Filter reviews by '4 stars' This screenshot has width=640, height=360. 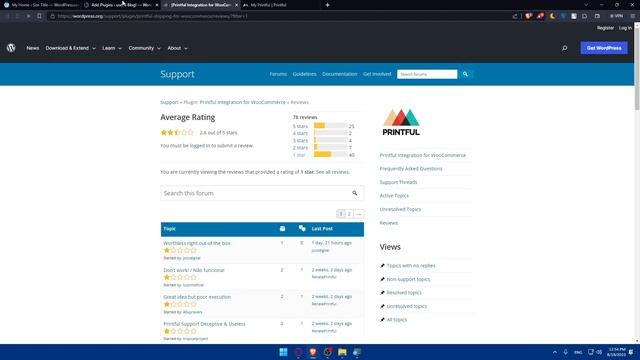pos(300,133)
